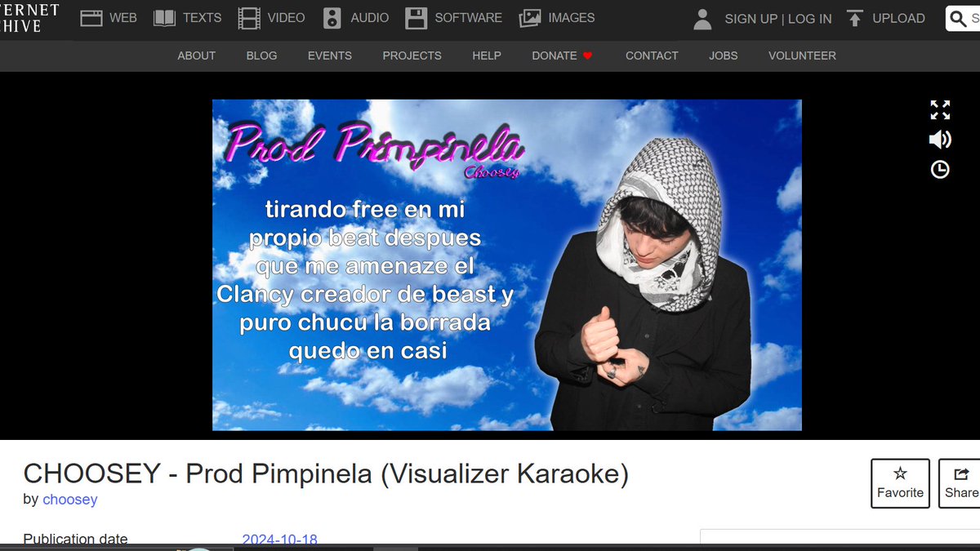Open the EVENTS link
The image size is (980, 551).
[330, 56]
